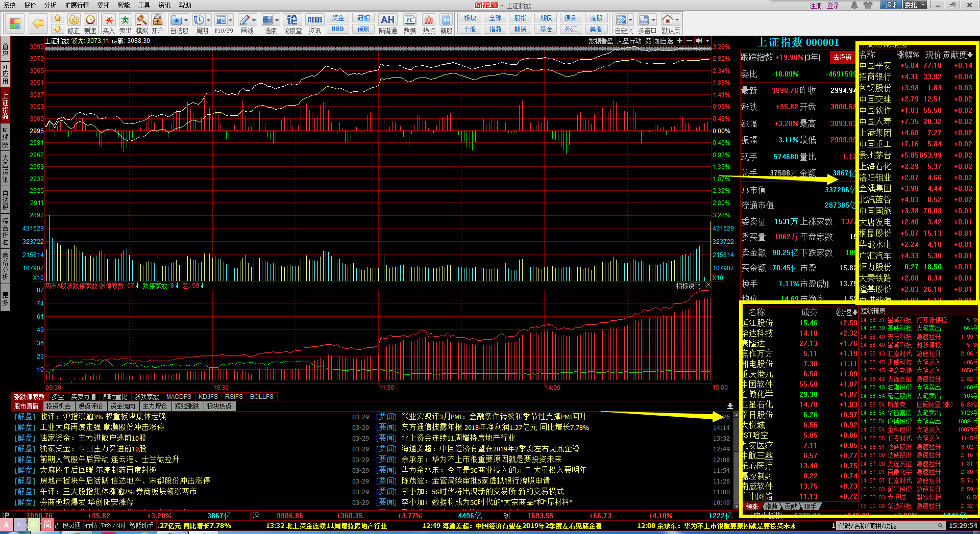980x534 pixels.
Task: Toggle the 数据看盘 view button
Action: 601,41
